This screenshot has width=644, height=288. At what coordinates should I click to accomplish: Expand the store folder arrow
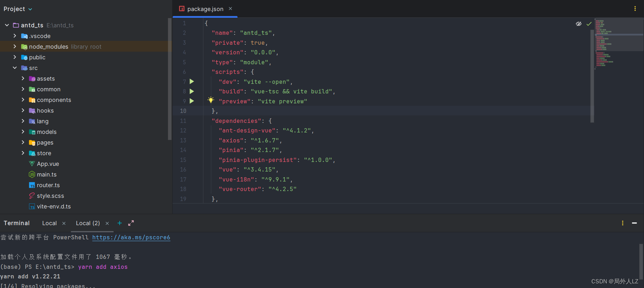pyautogui.click(x=23, y=153)
